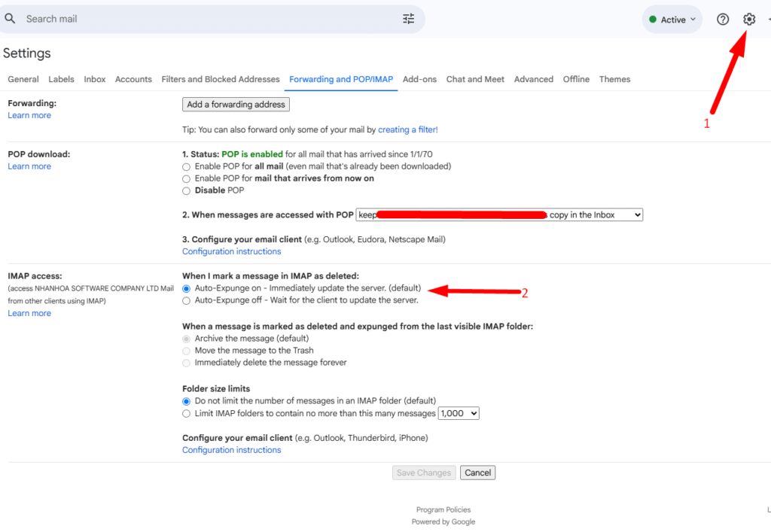
Task: Select Auto-Expunge off radio button
Action: pos(187,300)
